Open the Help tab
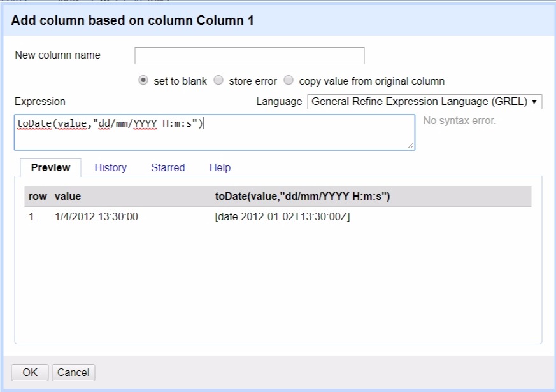556x392 pixels. coord(220,167)
